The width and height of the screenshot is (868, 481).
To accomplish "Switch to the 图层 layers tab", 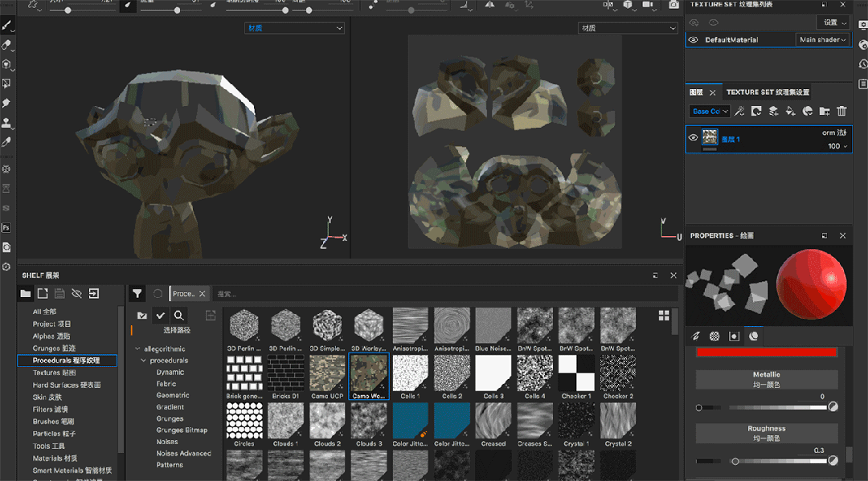I will point(696,92).
